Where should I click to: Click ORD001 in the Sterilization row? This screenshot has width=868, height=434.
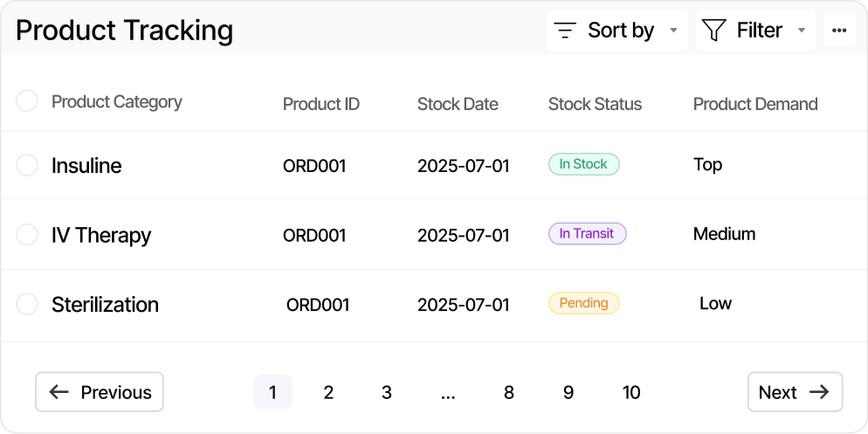point(318,305)
